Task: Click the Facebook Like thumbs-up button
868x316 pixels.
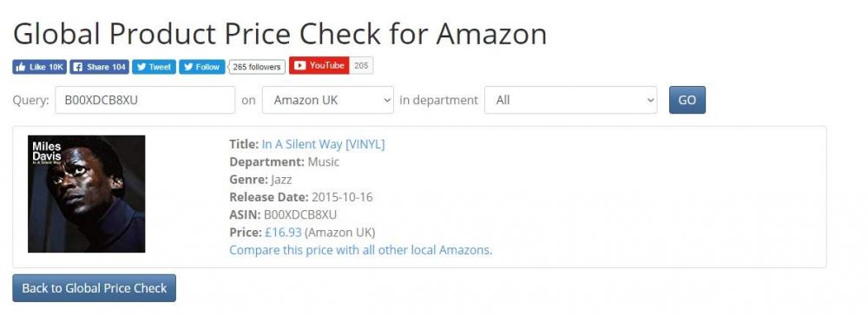Action: [x=39, y=66]
